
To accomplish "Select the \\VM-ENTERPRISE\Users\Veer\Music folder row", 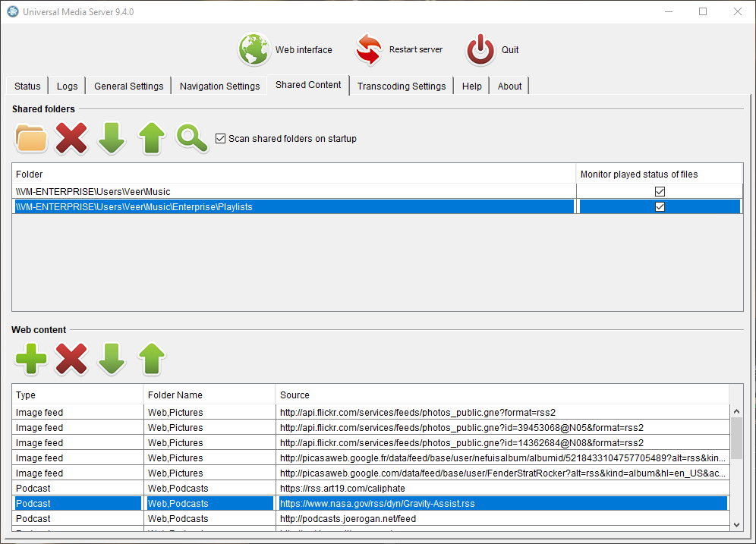I will [x=294, y=192].
